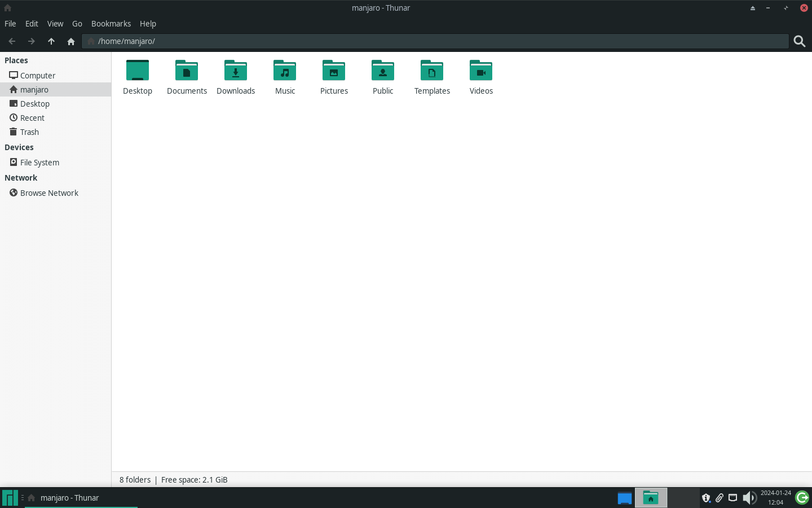Select the manjaro place in the sidebar
This screenshot has width=812, height=508.
[35, 89]
